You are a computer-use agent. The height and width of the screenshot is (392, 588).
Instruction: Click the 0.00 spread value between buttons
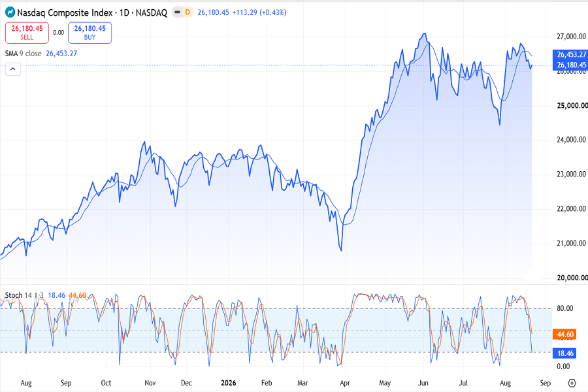tap(59, 33)
